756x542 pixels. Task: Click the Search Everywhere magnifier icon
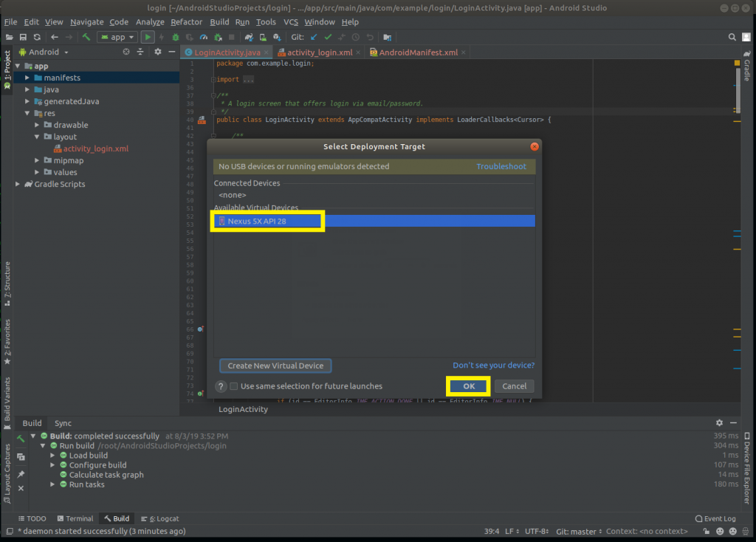click(732, 37)
